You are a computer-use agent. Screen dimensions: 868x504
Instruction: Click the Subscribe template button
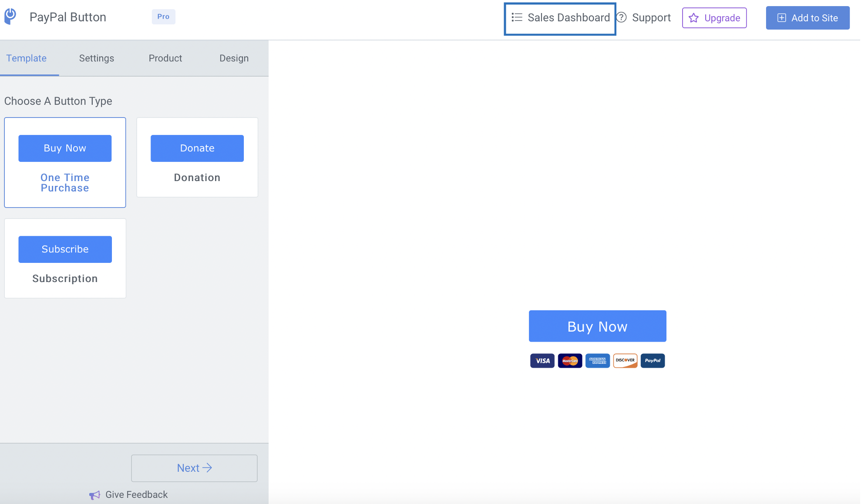coord(65,249)
